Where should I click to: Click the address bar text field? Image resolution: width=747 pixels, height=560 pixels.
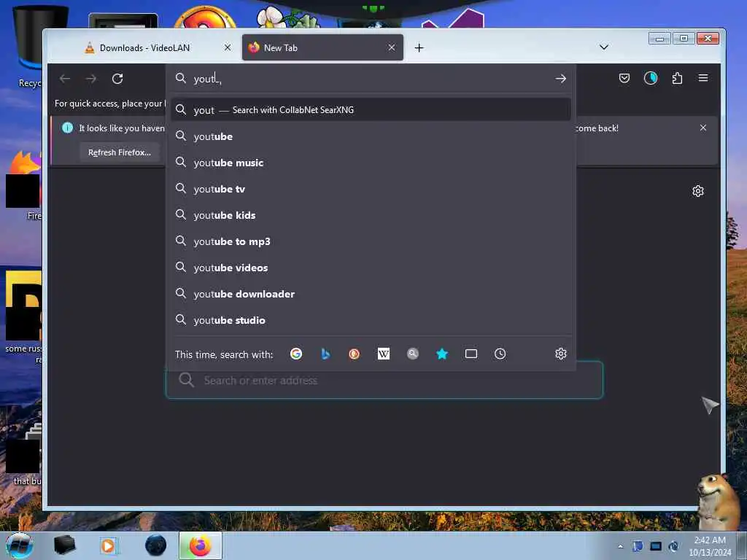(x=371, y=79)
